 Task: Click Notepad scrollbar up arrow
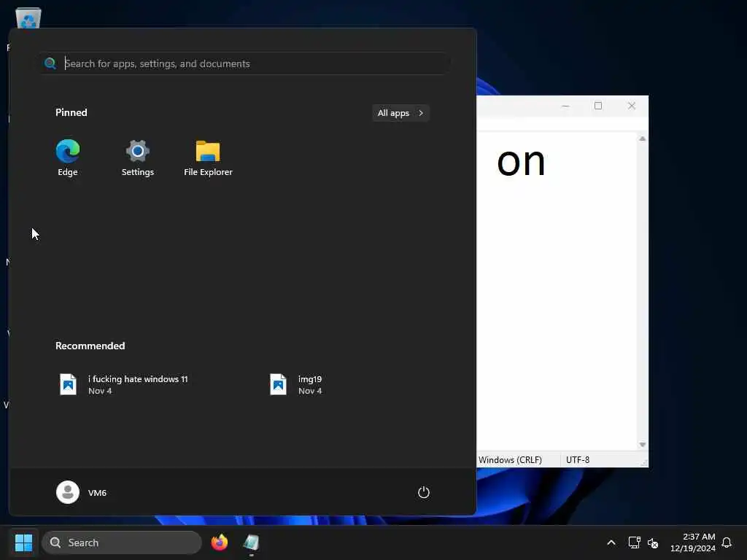point(642,139)
